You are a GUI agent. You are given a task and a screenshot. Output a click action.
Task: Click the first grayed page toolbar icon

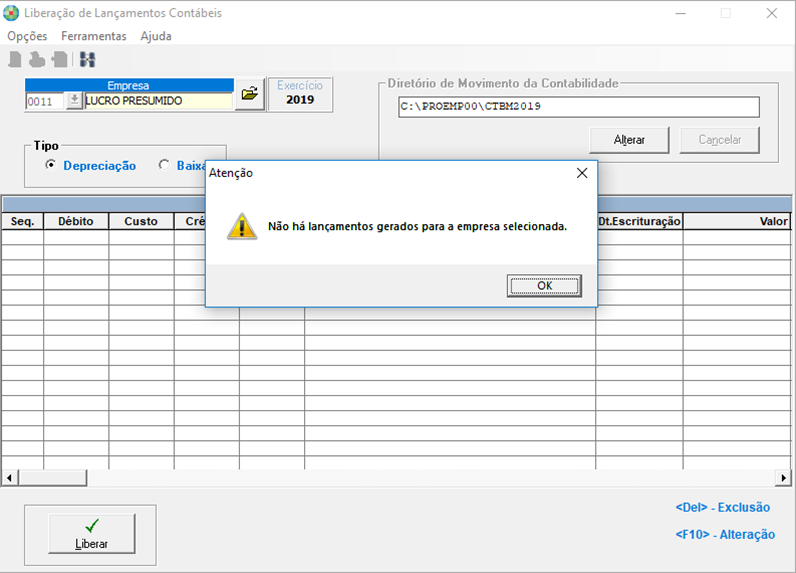coord(15,59)
